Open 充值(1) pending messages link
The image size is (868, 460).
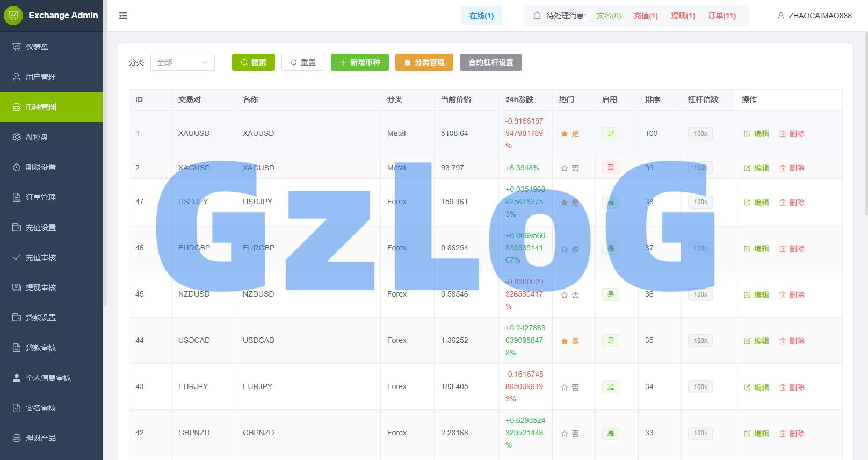click(646, 16)
